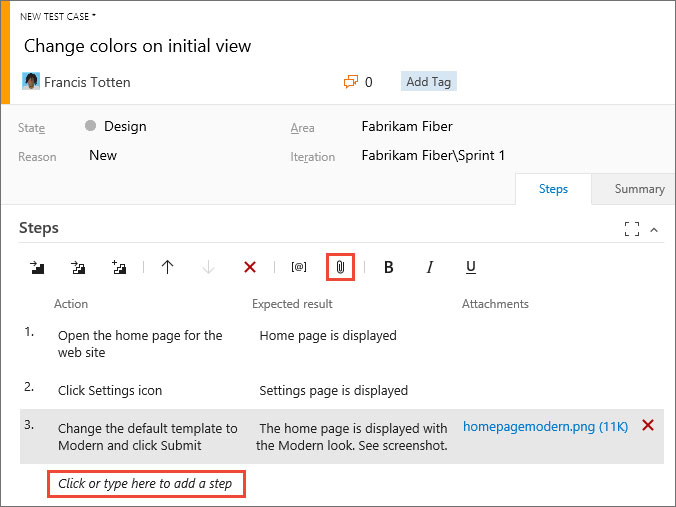Click the create shared steps icon
Viewport: 676px width, 507px height.
click(x=119, y=267)
